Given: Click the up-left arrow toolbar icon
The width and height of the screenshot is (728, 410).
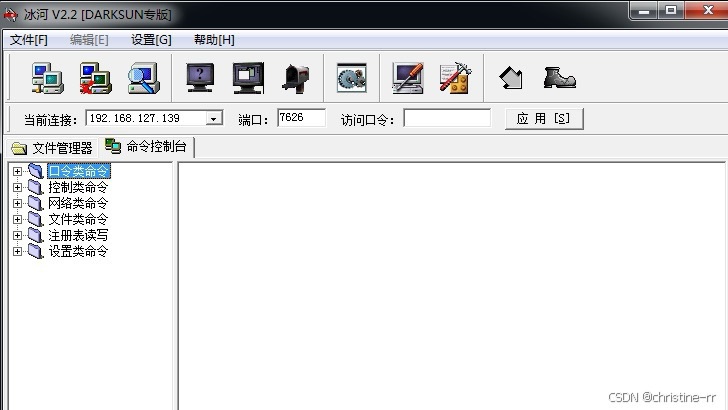Looking at the screenshot, I should (x=511, y=78).
